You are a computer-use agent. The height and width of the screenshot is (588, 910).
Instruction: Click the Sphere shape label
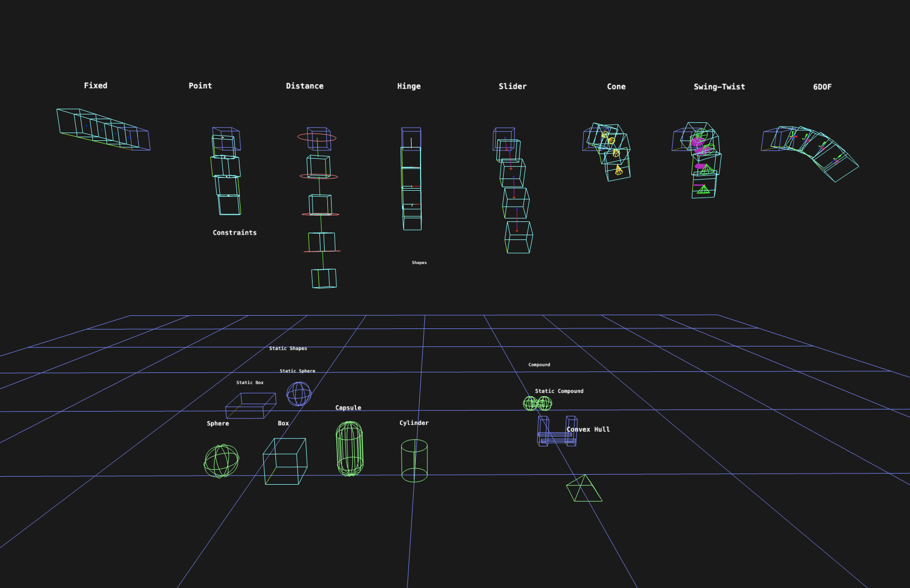point(218,423)
